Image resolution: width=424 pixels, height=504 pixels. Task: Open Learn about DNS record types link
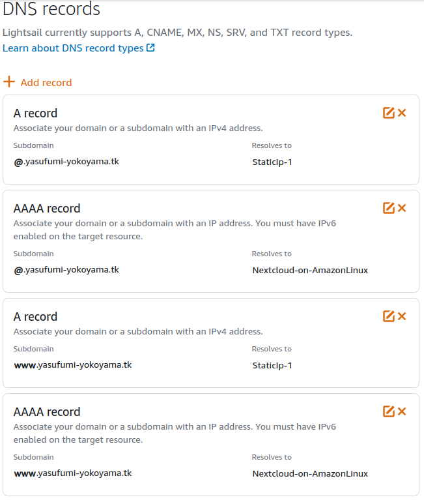pos(73,48)
